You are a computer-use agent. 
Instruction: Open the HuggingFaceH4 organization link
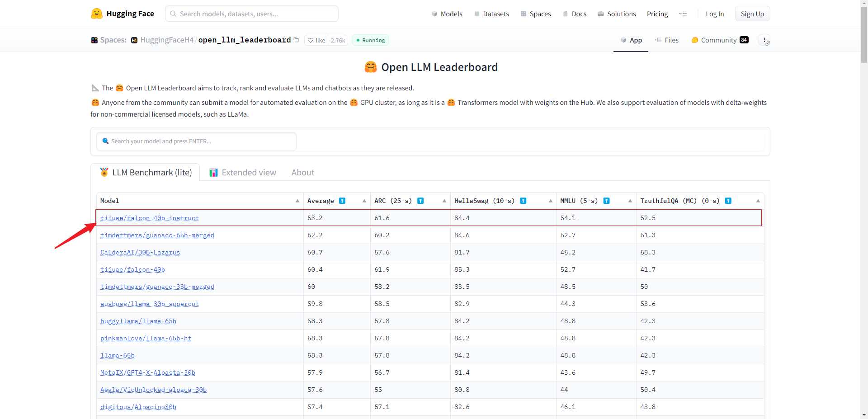(167, 40)
